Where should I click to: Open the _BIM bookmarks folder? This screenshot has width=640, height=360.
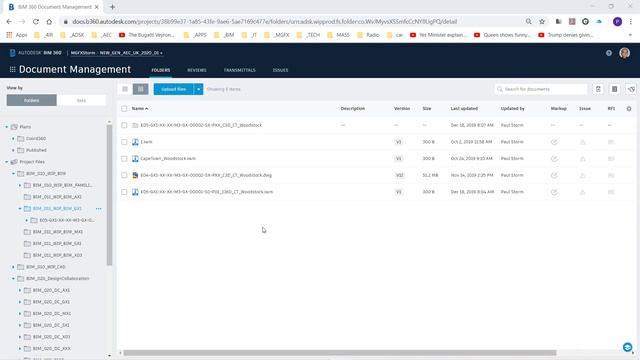224,35
